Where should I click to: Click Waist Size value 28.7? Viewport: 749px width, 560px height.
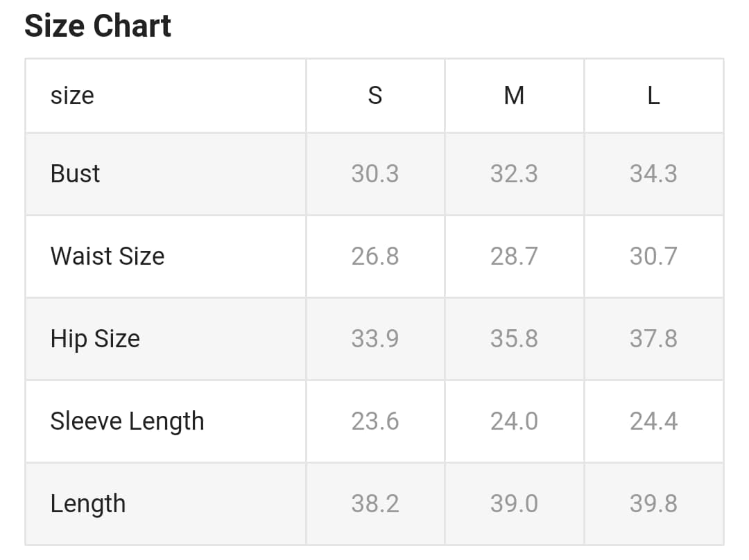click(x=514, y=256)
